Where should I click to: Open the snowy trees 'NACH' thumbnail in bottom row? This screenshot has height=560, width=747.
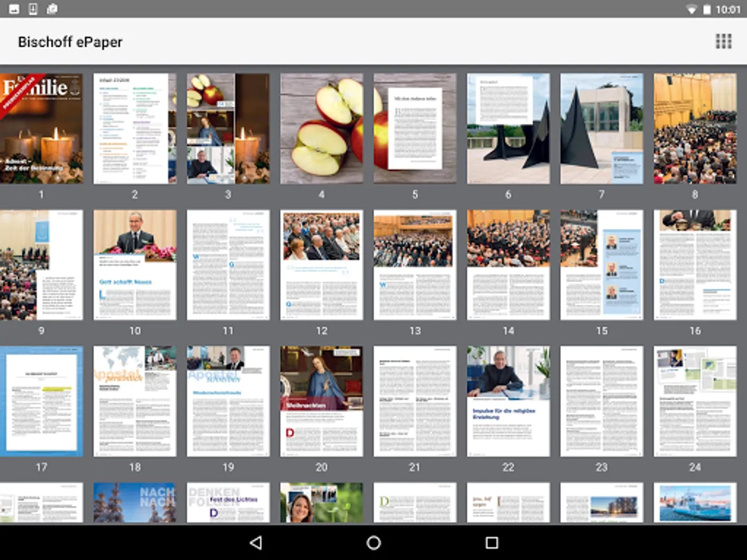tap(135, 503)
